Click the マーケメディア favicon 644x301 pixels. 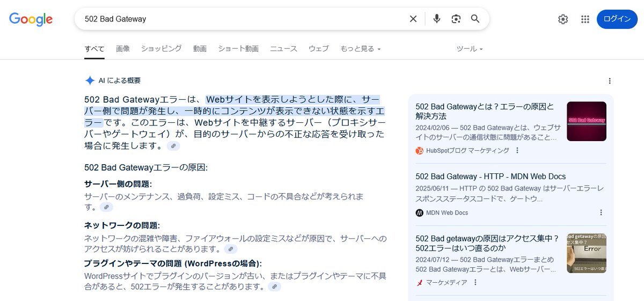[x=420, y=282]
